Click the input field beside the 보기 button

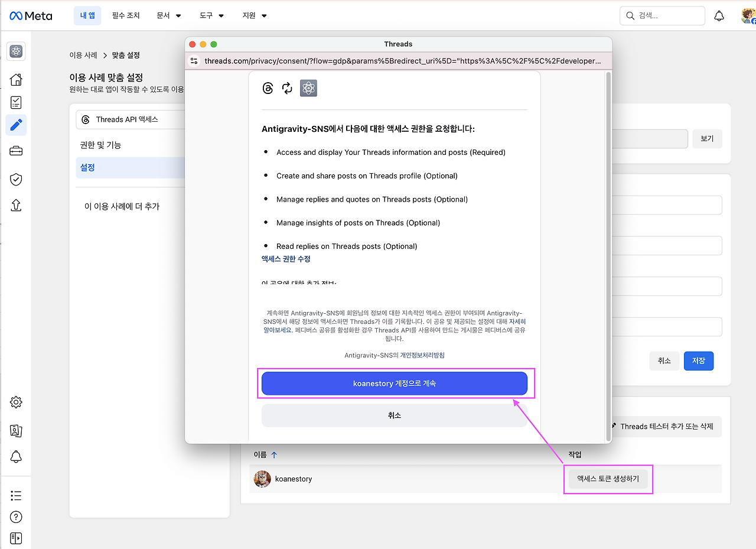(x=650, y=139)
